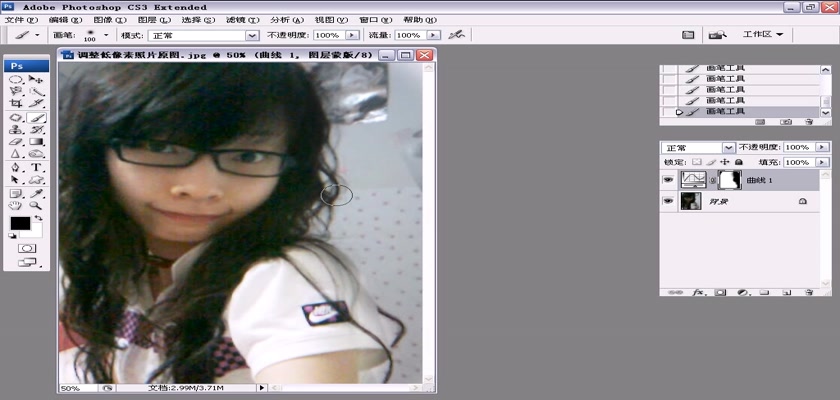Select the Move tool
The height and width of the screenshot is (400, 840).
[36, 78]
